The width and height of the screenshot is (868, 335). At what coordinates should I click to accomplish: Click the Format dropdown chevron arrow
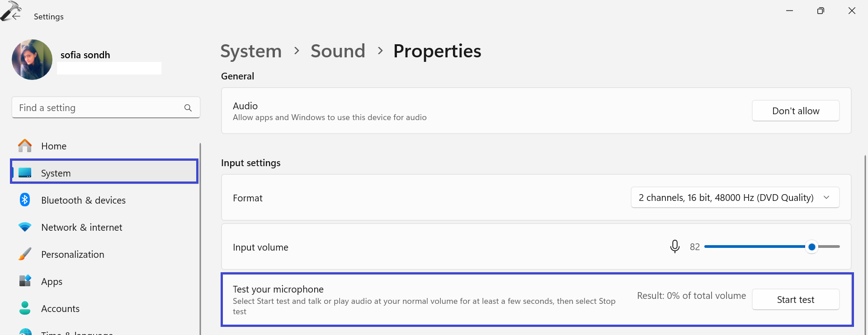click(x=826, y=198)
